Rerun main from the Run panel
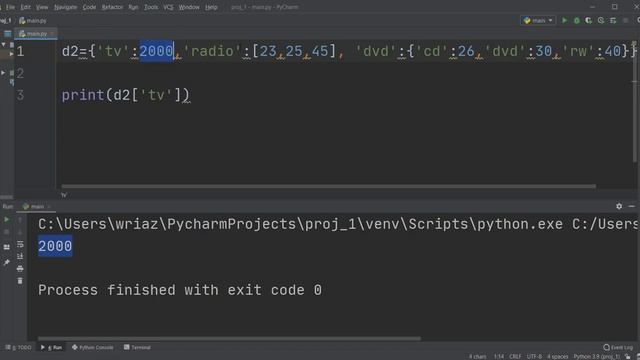The image size is (640, 360). 7,220
